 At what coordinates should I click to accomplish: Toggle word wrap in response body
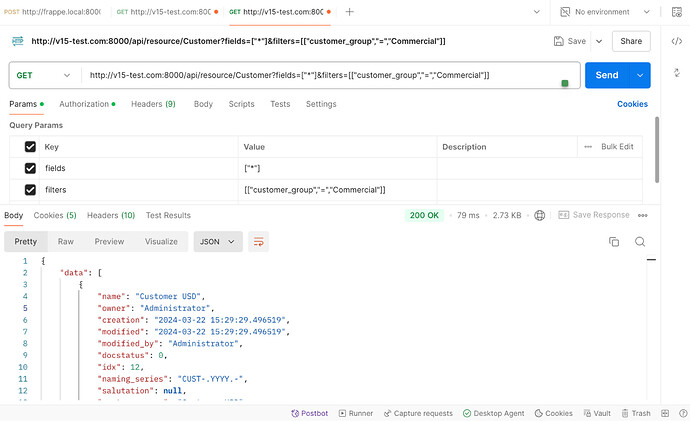tap(258, 242)
